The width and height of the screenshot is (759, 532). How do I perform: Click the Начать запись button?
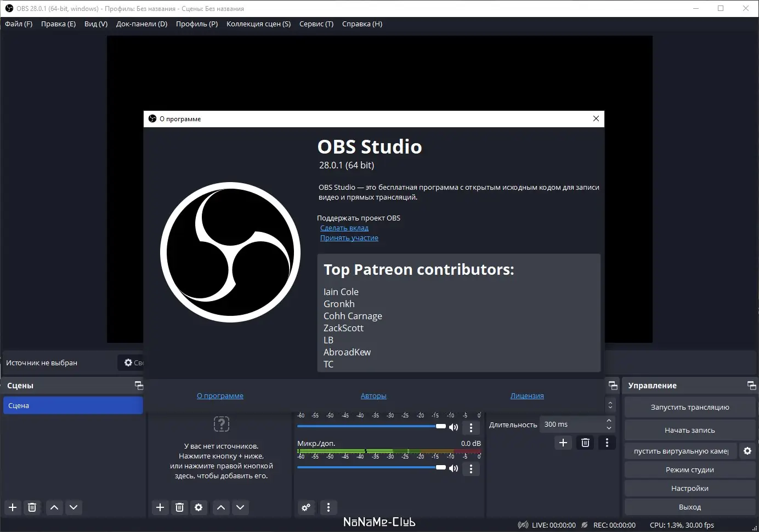690,431
